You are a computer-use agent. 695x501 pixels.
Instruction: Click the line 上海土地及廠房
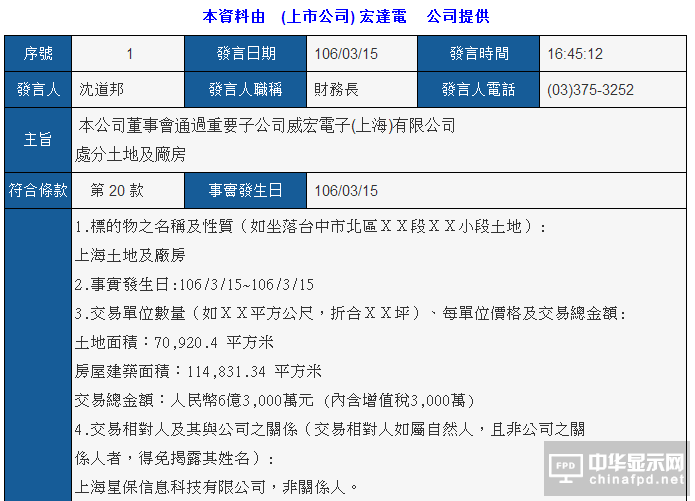130,255
